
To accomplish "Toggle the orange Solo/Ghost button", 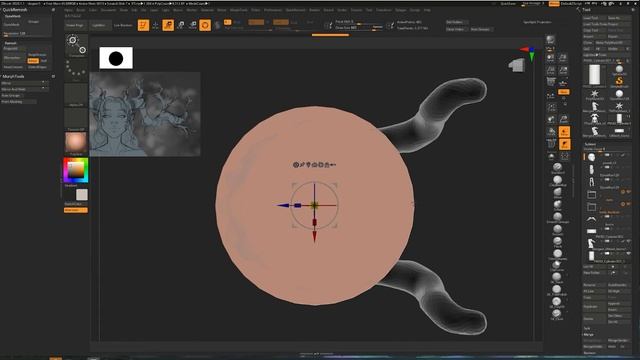I will (564, 144).
